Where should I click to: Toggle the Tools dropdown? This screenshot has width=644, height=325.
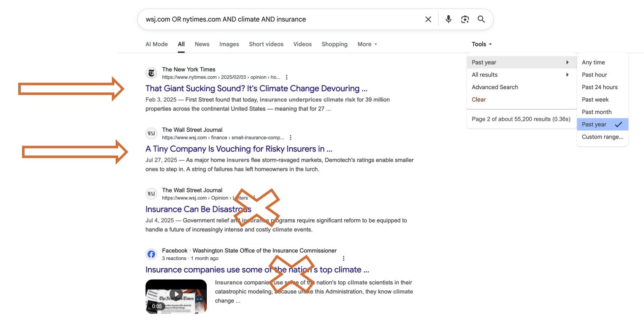click(x=482, y=44)
